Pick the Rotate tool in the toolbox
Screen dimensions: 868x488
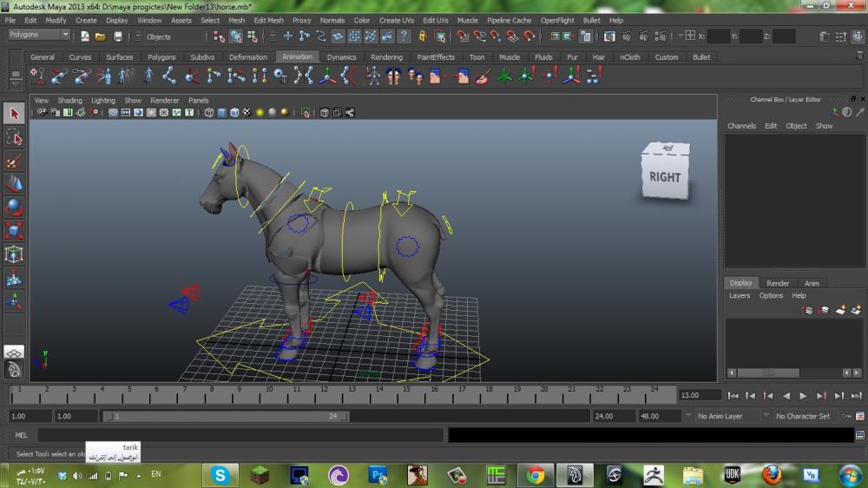(14, 208)
